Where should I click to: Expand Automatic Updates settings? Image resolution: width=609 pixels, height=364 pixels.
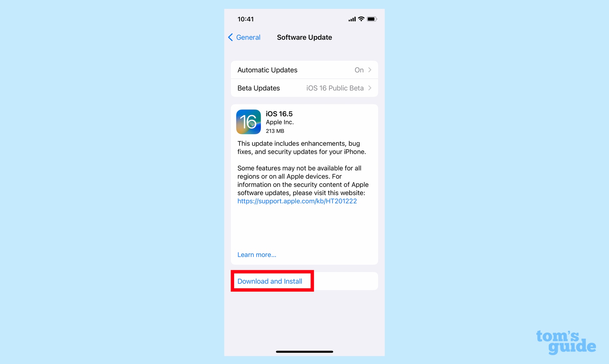[304, 70]
